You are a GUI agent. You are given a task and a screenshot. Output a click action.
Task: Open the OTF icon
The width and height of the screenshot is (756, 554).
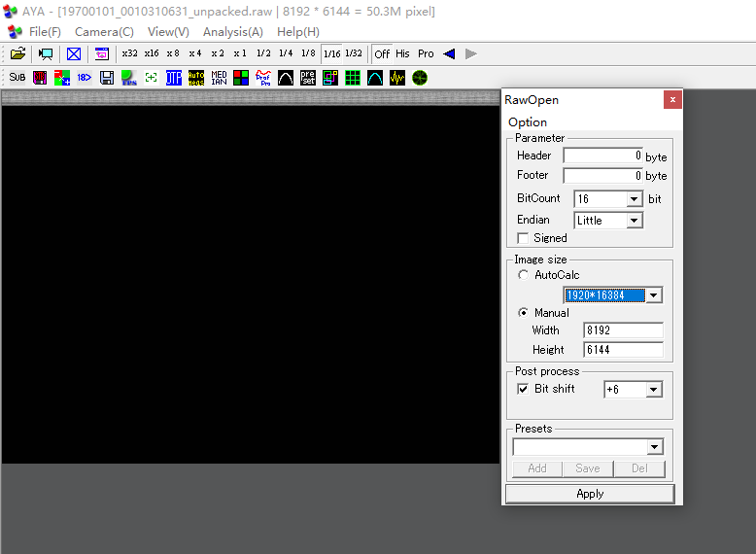click(174, 78)
